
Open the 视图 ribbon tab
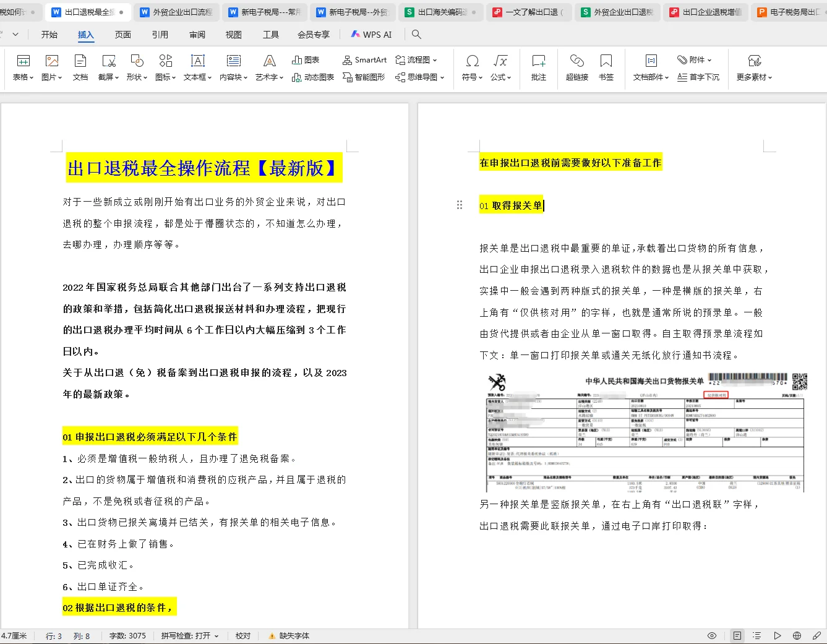pyautogui.click(x=233, y=35)
